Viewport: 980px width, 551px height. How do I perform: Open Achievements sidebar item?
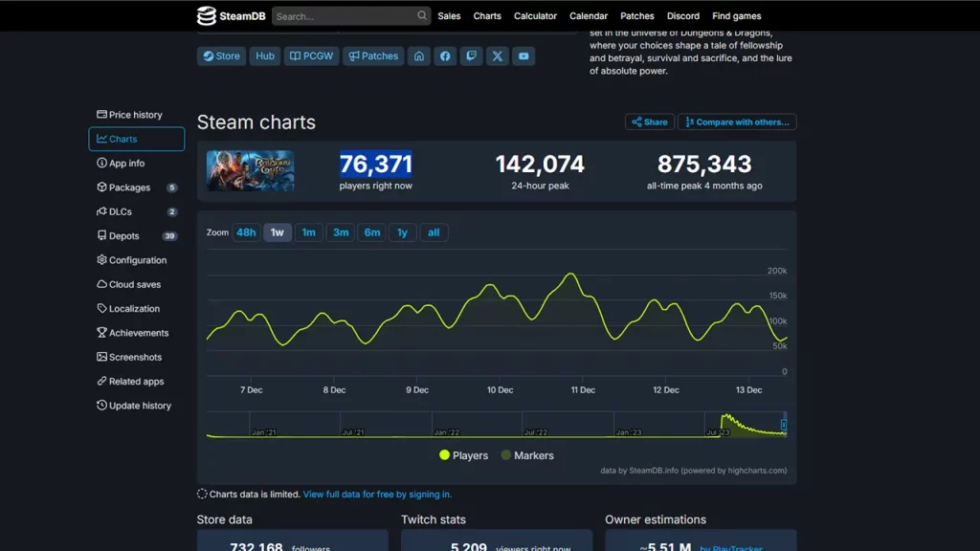pos(136,333)
